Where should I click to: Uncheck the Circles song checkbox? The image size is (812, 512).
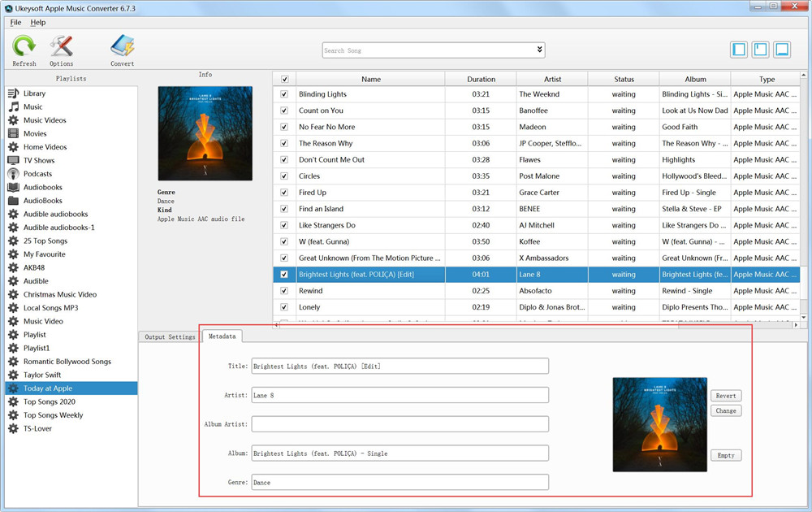(x=283, y=176)
